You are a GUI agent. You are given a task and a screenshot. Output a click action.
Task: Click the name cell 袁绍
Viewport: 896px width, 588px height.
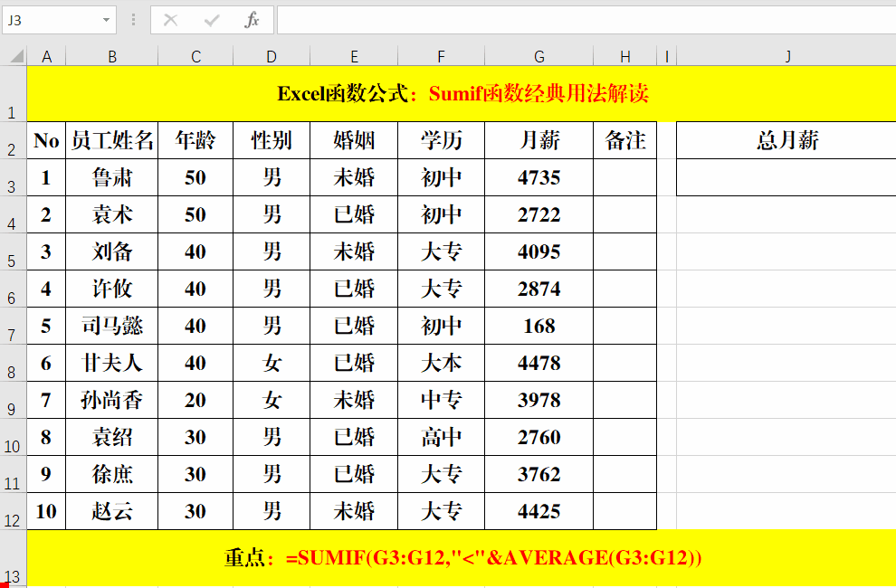pyautogui.click(x=112, y=438)
